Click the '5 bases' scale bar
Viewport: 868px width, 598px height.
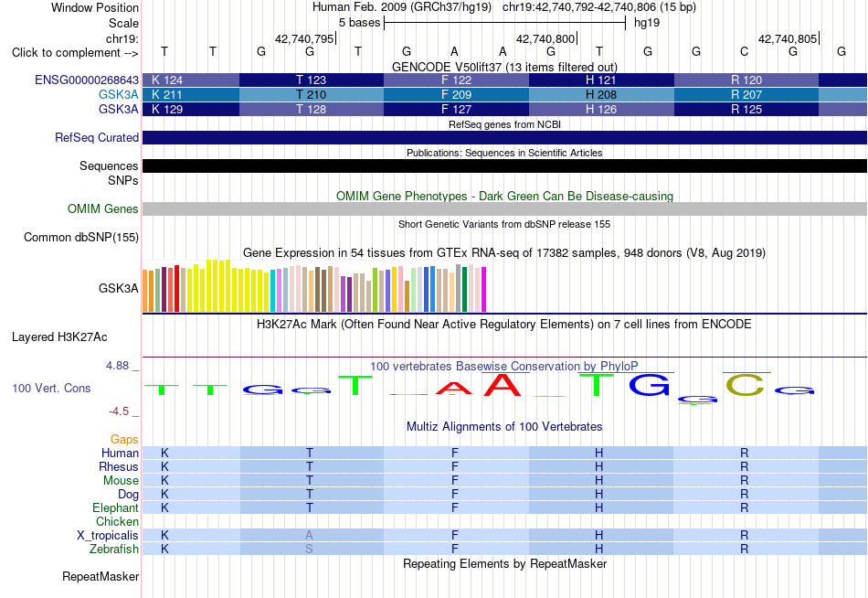(504, 23)
